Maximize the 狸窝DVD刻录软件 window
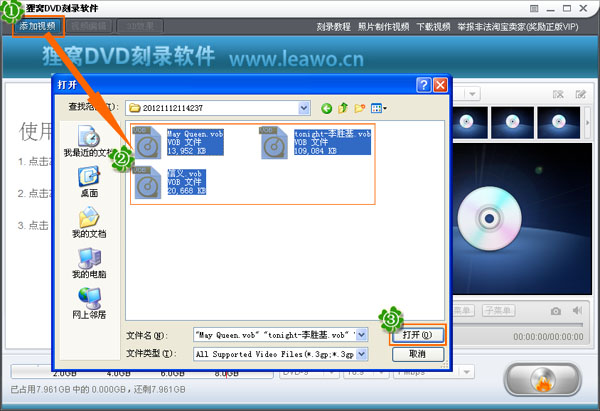This screenshot has height=411, width=600. (567, 8)
